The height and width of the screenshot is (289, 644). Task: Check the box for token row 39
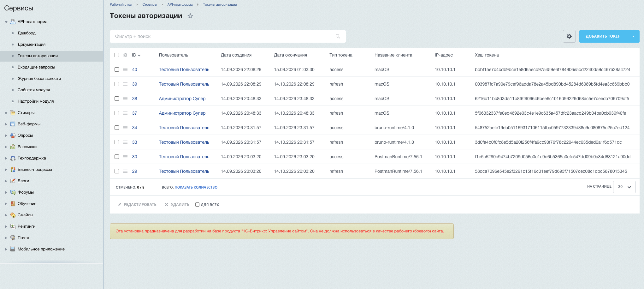pyautogui.click(x=117, y=84)
